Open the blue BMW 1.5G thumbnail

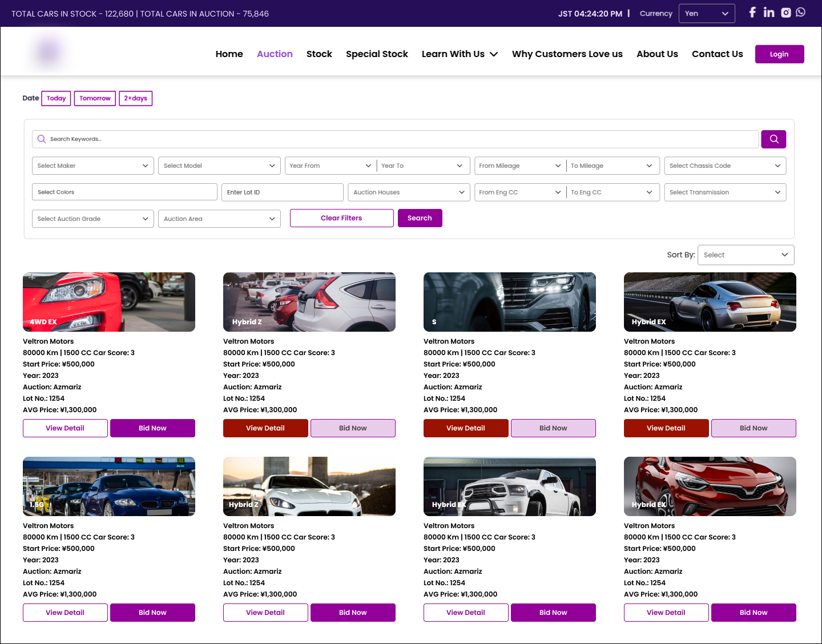pyautogui.click(x=109, y=486)
